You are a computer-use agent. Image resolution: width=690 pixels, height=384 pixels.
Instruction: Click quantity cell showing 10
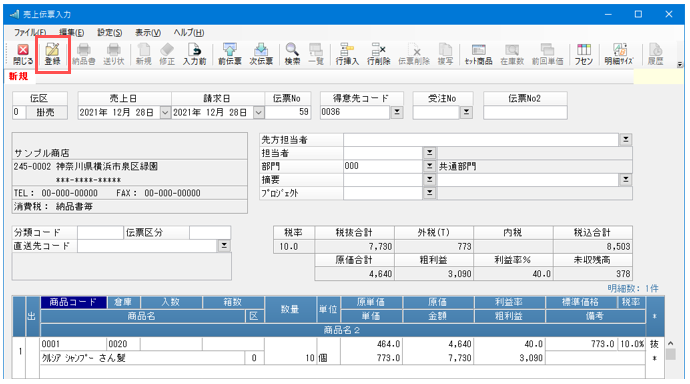[290, 358]
